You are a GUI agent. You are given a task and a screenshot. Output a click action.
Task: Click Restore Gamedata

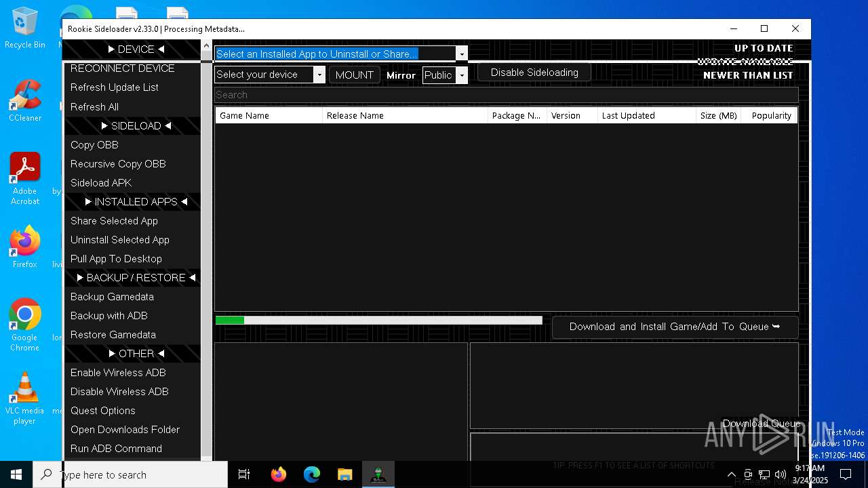pyautogui.click(x=132, y=334)
